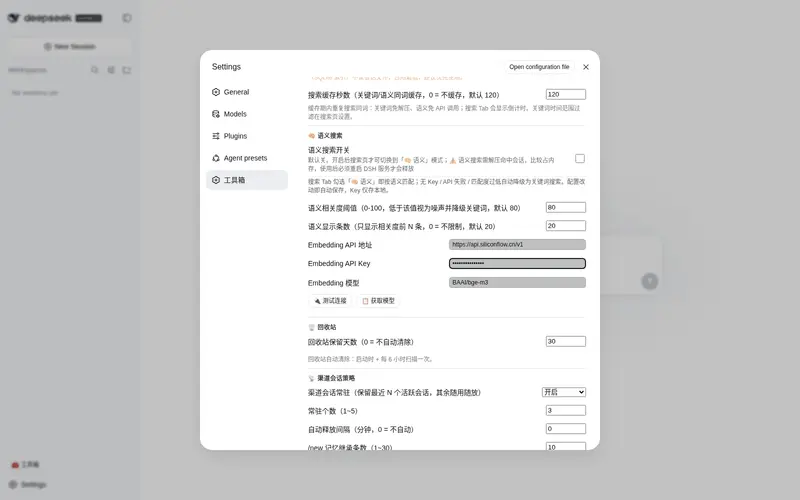Open the Agent presets settings tab
Image resolution: width=800 pixels, height=500 pixels.
(247, 158)
